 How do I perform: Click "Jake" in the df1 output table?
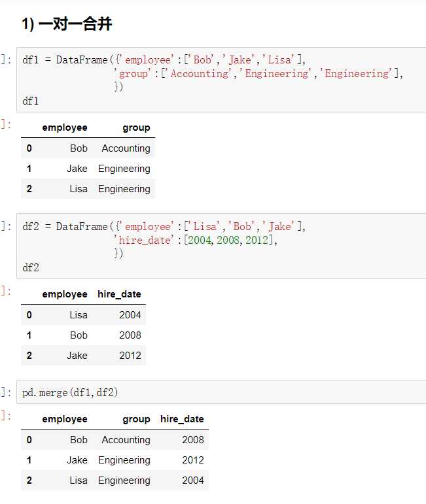pyautogui.click(x=77, y=169)
